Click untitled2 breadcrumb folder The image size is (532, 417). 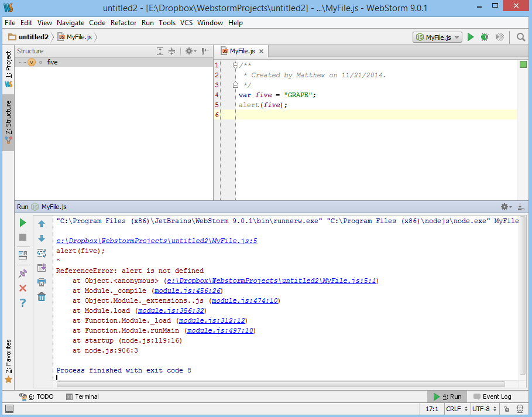tap(29, 37)
